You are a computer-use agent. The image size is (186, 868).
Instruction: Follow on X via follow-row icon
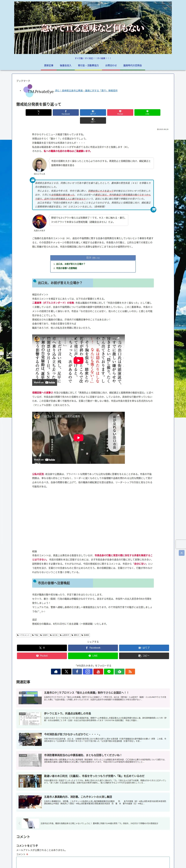point(66,672)
